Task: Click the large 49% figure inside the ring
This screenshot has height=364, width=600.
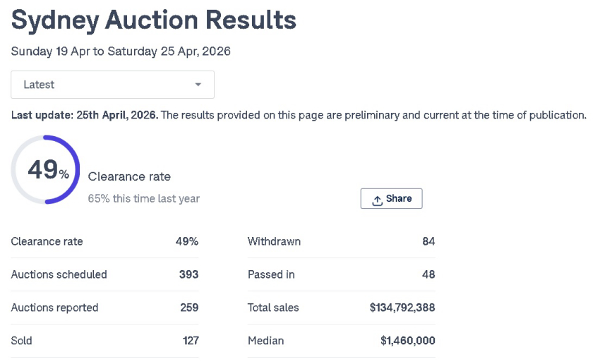Action: (x=45, y=170)
